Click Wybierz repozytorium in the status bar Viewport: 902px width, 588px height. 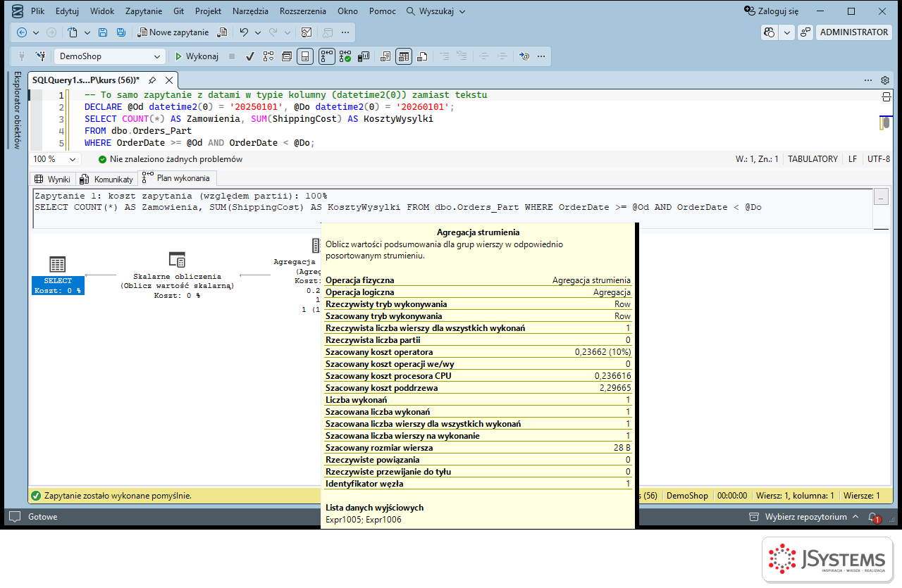click(805, 517)
